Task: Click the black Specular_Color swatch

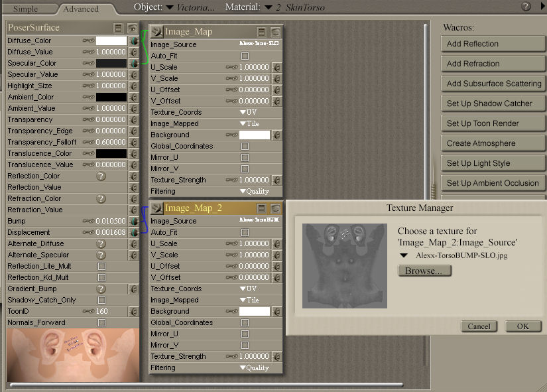Action: pos(111,63)
